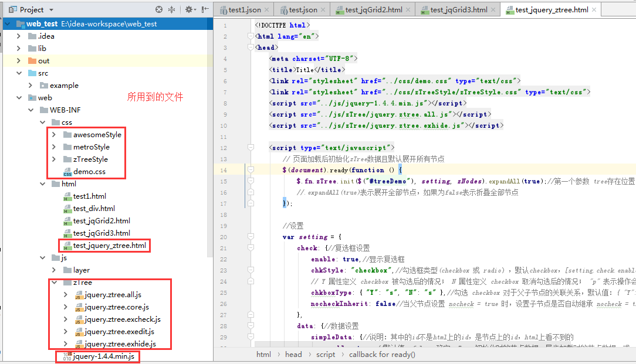Screen dimensions: 636x364
Task: Expand the awesomeStyle folder
Action: point(54,135)
